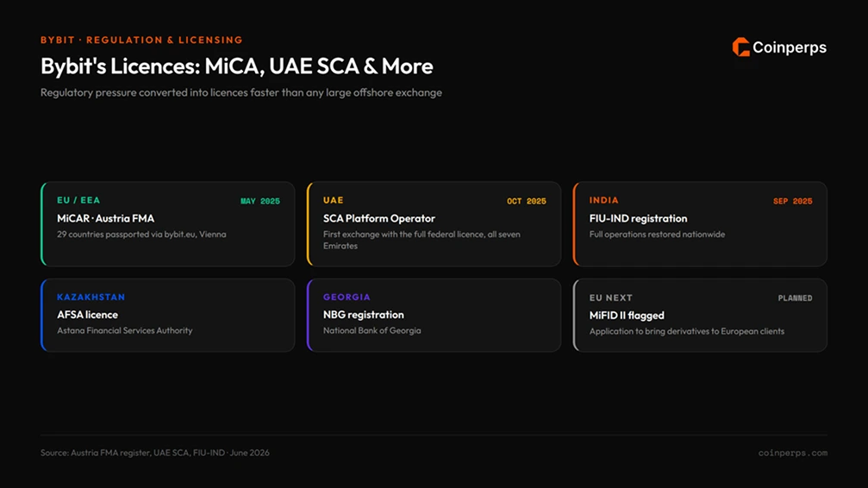Click the "EU / EEA" card label
The width and height of the screenshot is (868, 488).
point(78,200)
